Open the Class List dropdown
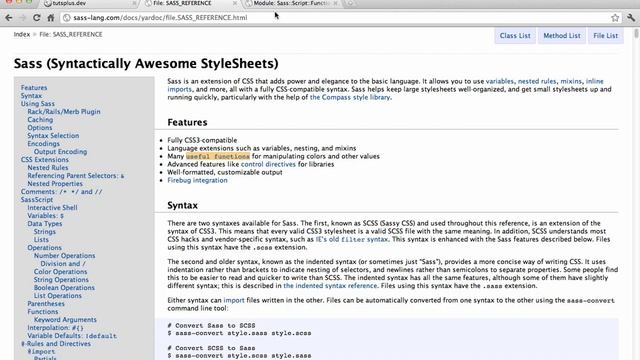This screenshot has height=360, width=640. tap(515, 36)
